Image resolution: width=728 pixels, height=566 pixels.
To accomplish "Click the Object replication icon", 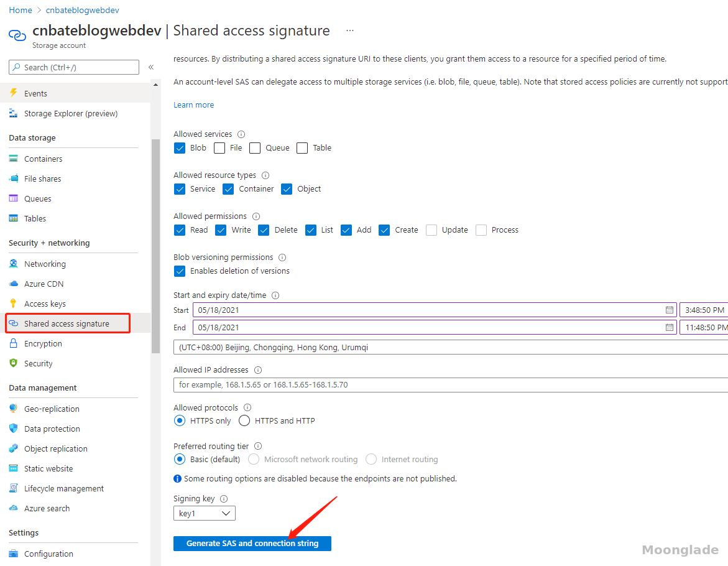I will pos(14,448).
